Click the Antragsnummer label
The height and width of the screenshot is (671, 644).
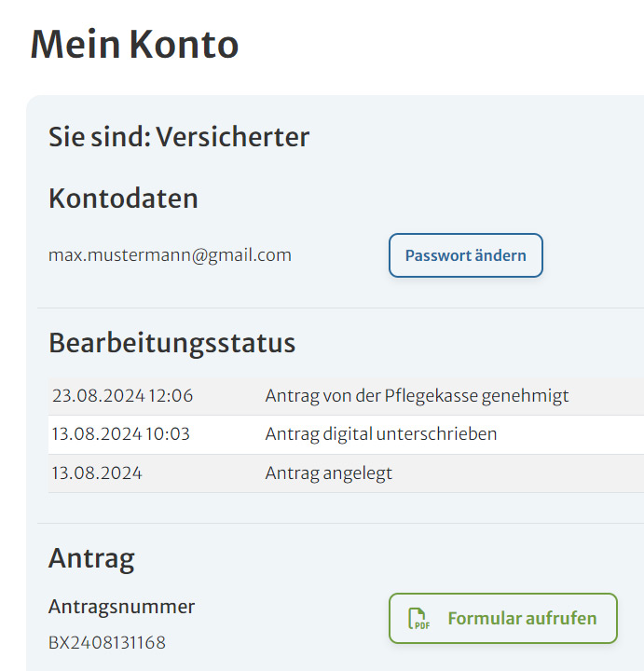(x=121, y=607)
